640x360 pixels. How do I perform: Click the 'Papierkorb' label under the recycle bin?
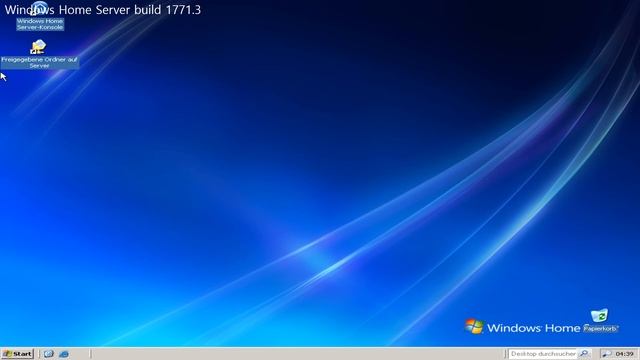pos(600,328)
